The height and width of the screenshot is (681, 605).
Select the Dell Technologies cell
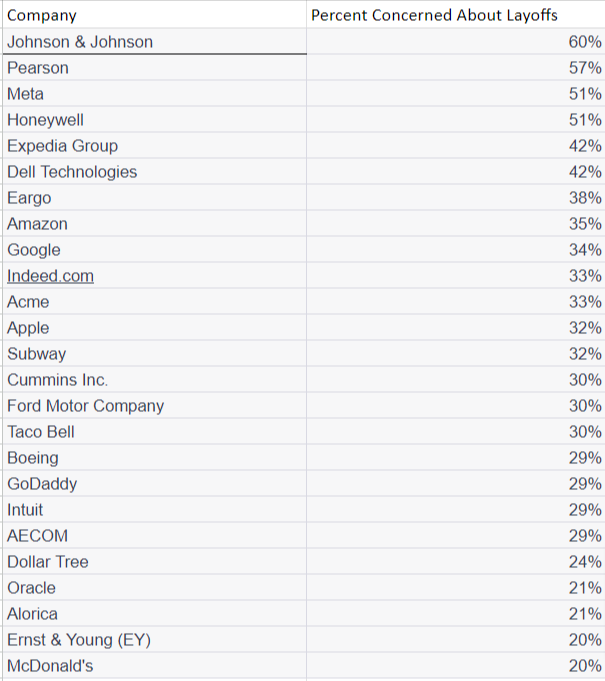click(x=72, y=172)
